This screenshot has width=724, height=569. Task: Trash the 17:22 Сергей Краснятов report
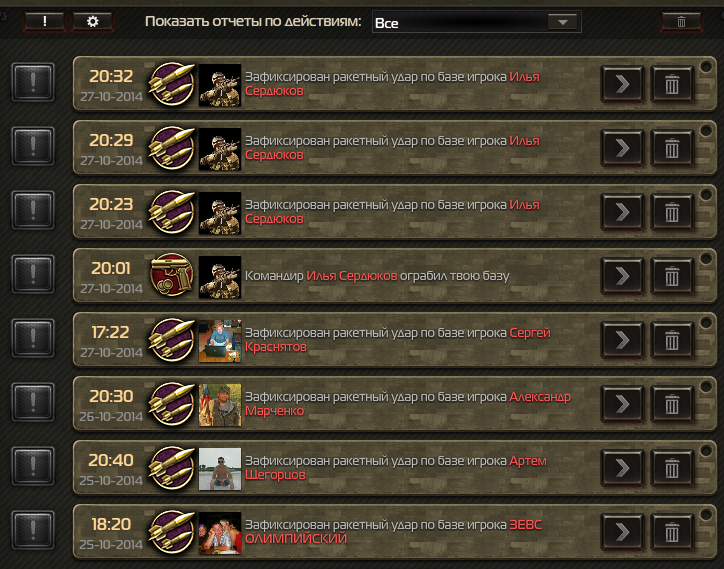click(x=672, y=340)
